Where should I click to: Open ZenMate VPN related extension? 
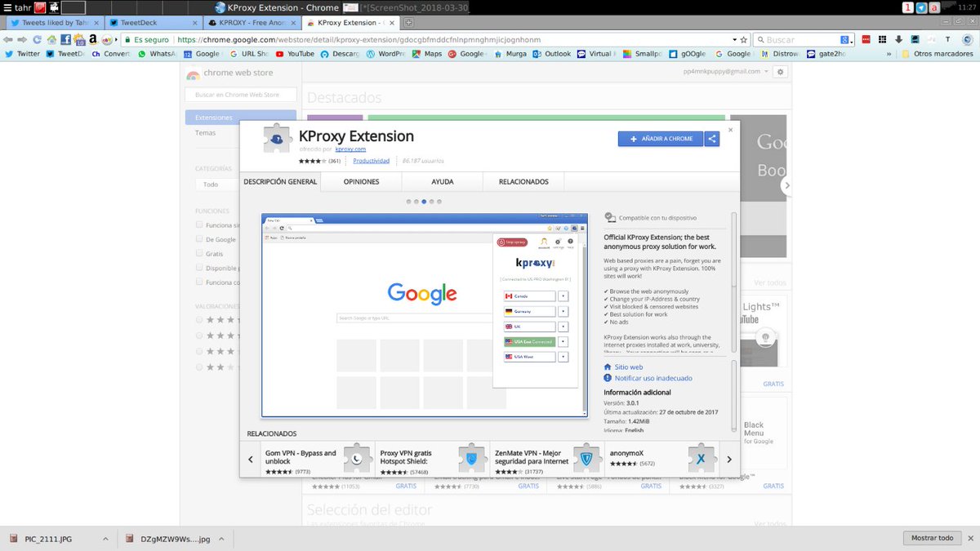tap(548, 459)
